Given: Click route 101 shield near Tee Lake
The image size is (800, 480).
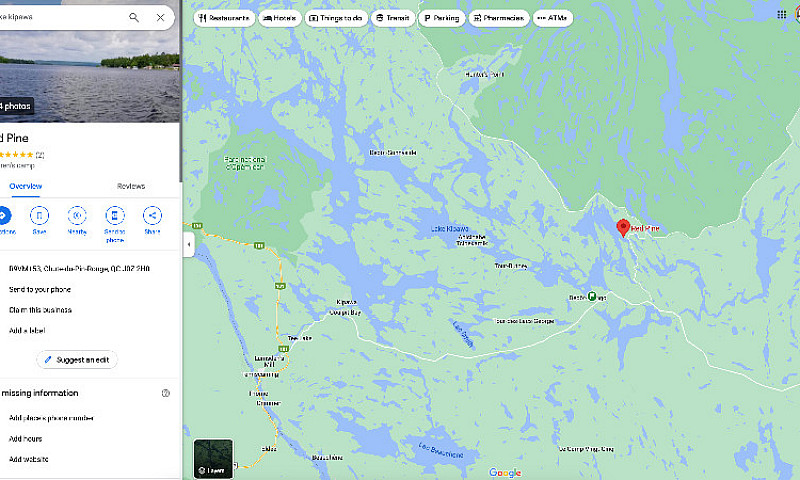Looking at the screenshot, I should 284,349.
